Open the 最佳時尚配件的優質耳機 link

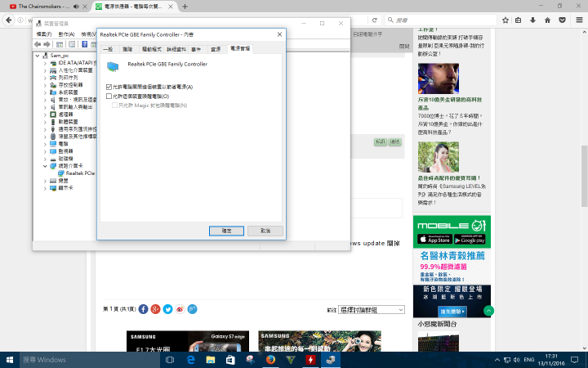click(x=449, y=178)
